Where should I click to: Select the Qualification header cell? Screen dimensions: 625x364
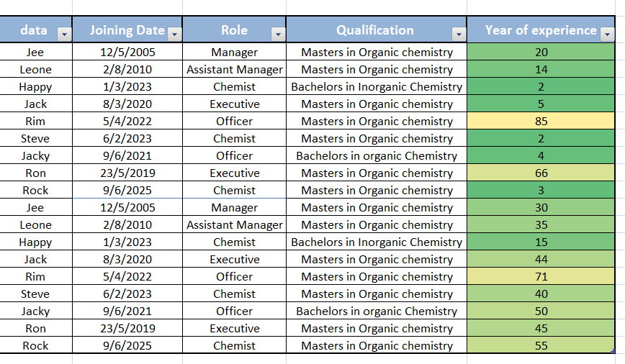click(377, 29)
